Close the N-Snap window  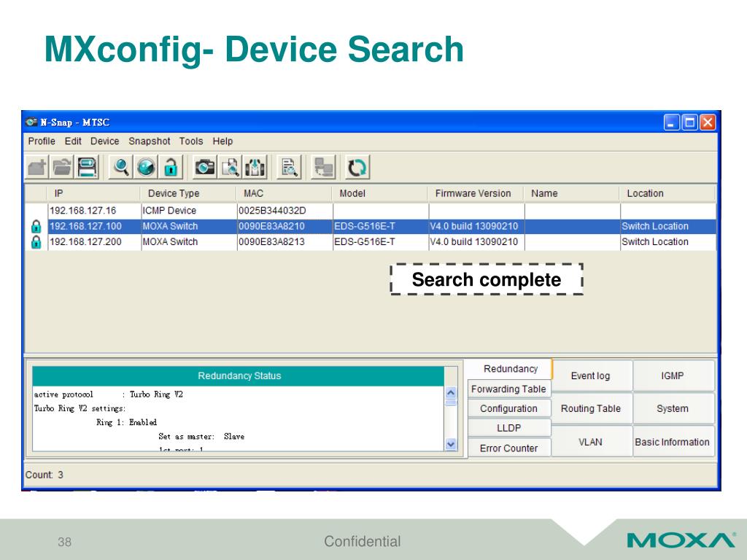(x=708, y=122)
